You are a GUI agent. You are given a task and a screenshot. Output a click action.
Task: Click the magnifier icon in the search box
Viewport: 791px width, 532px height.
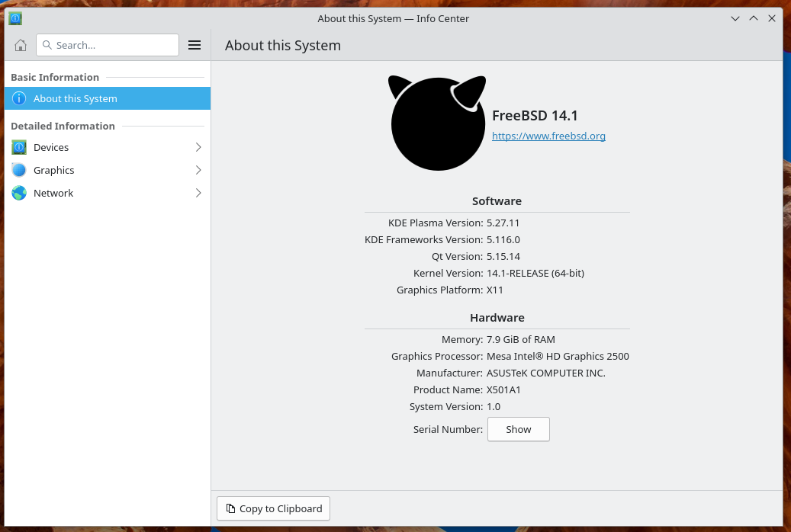pyautogui.click(x=47, y=45)
